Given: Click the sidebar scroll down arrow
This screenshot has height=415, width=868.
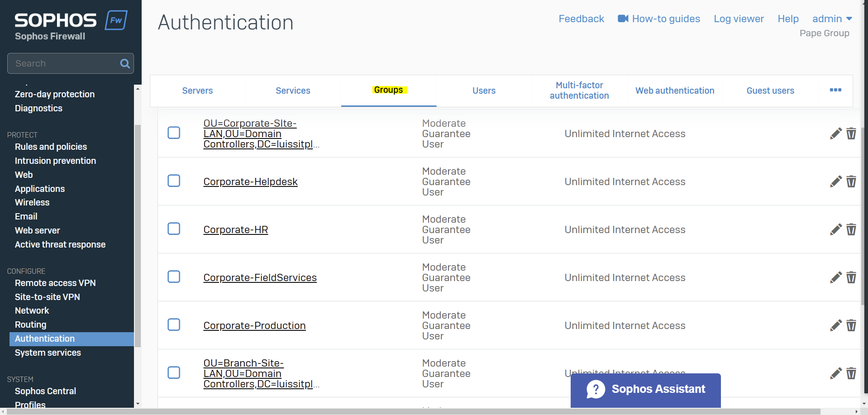Looking at the screenshot, I should [x=138, y=404].
